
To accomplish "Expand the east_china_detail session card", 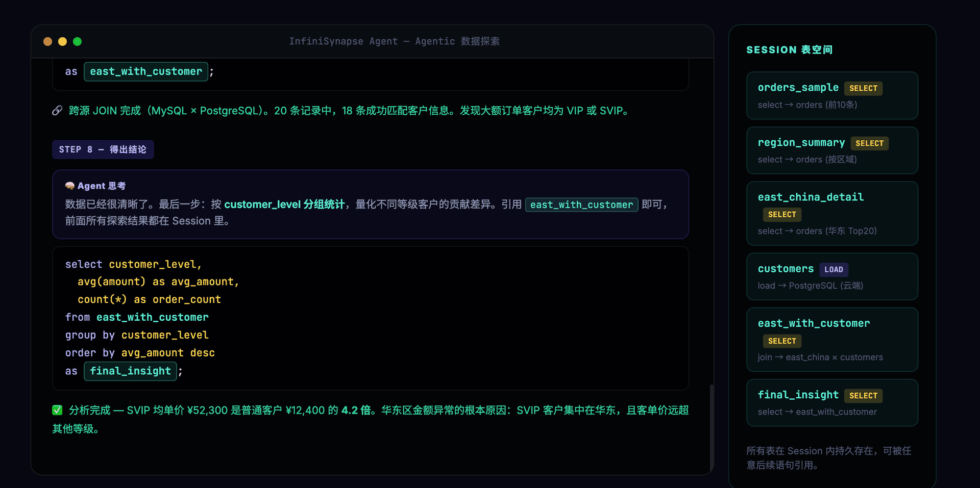I will 831,213.
